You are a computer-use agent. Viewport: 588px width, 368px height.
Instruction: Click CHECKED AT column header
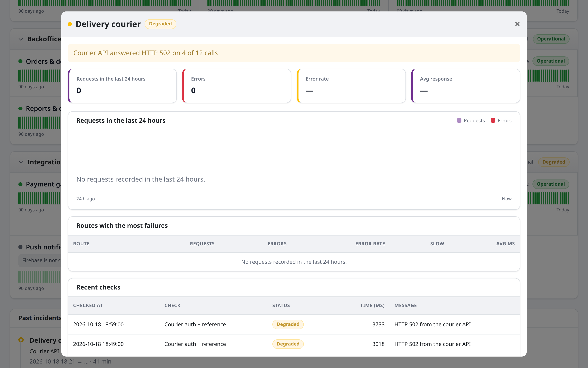pyautogui.click(x=88, y=305)
